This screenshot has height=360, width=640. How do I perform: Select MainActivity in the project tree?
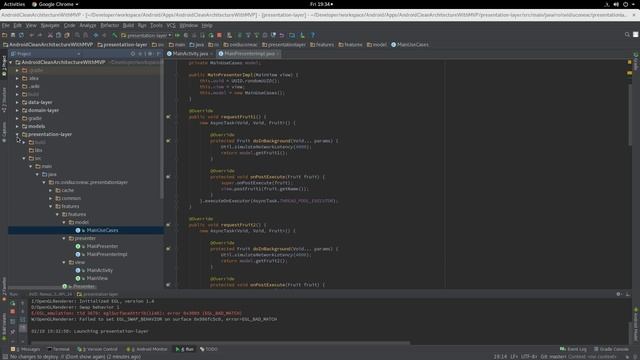pos(99,270)
